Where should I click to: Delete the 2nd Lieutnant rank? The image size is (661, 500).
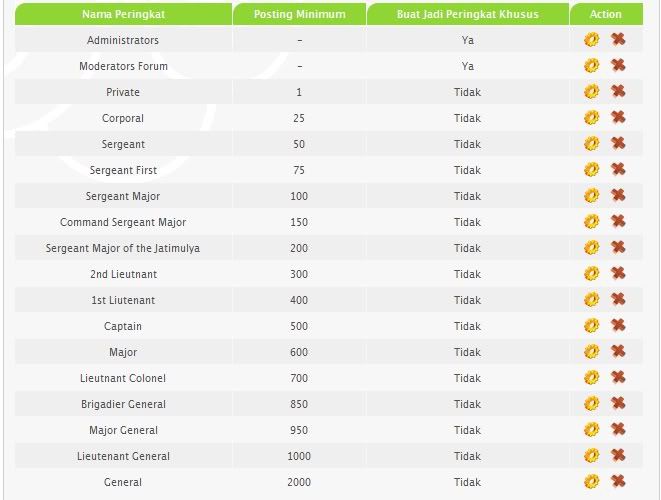pos(618,273)
